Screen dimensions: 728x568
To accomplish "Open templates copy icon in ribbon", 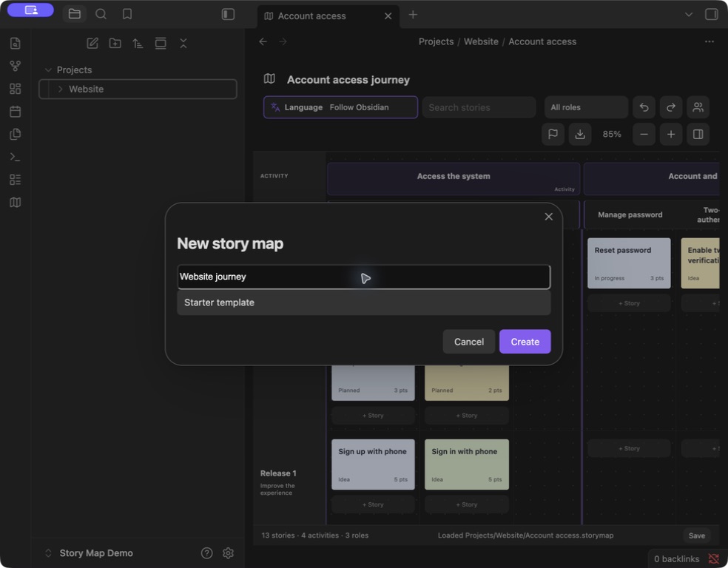I will [16, 134].
